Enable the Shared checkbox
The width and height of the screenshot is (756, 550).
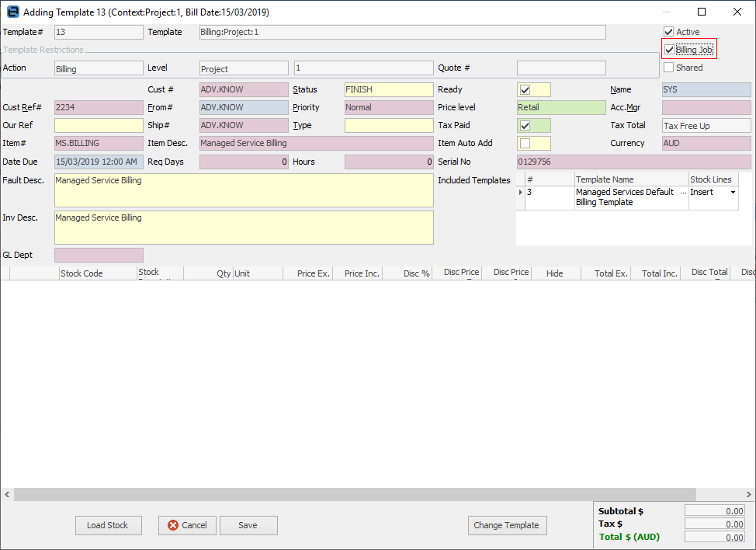tap(669, 68)
